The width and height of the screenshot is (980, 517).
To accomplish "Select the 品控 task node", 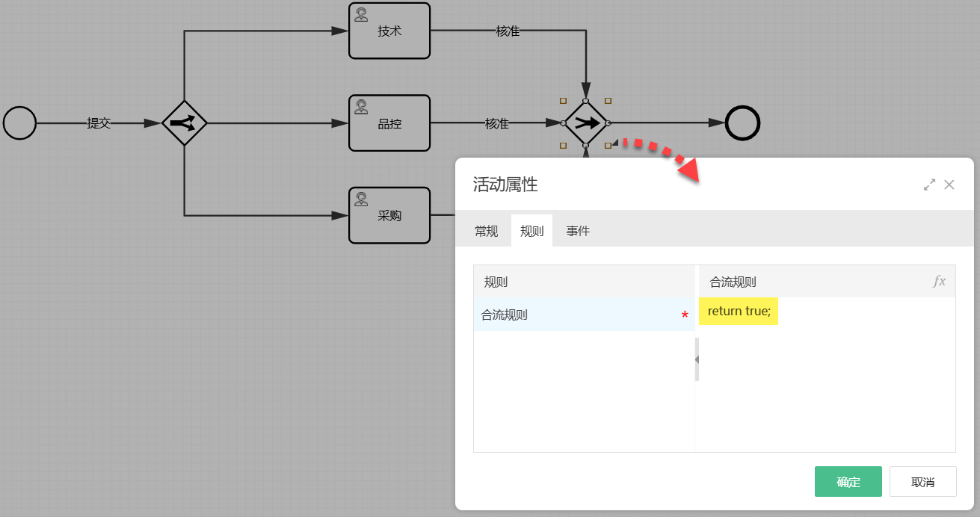I will [x=389, y=123].
